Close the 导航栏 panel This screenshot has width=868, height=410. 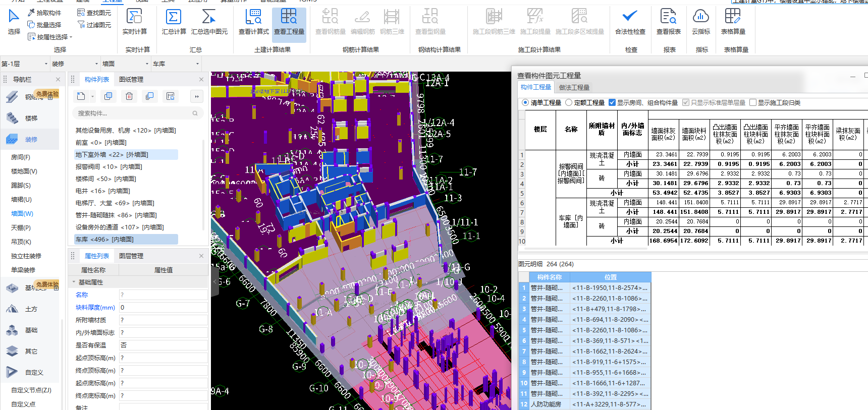(58, 79)
